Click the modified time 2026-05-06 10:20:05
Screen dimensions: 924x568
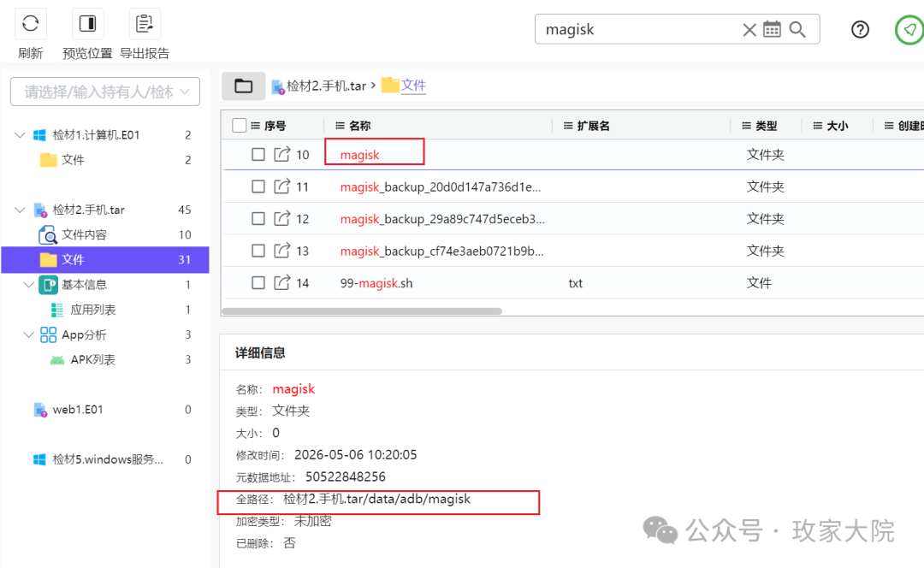point(355,455)
